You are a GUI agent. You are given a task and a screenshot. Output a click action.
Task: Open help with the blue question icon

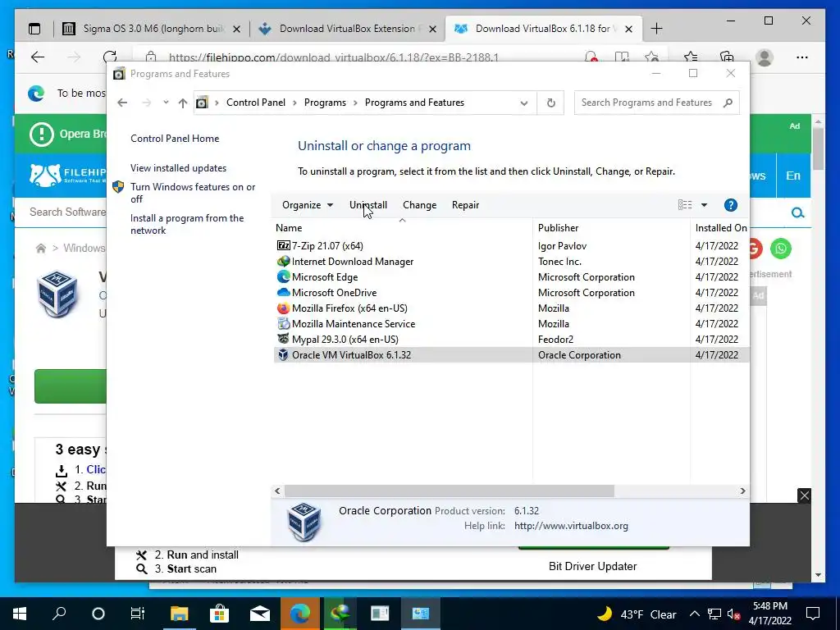click(730, 204)
